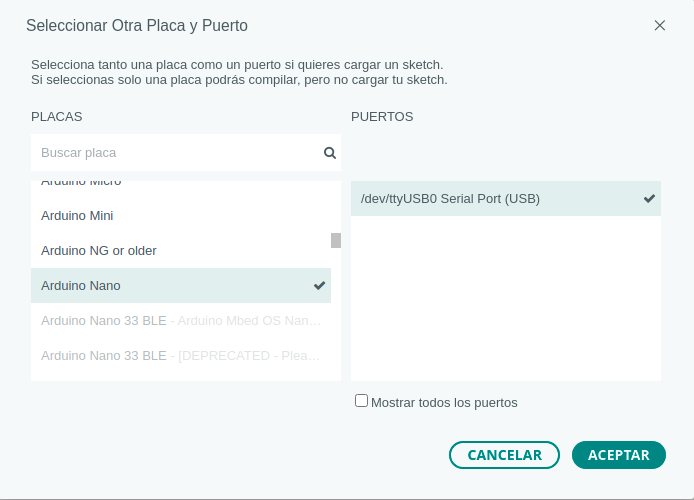Pick Arduino Nano 33 BLE Mbed OS entry
The image size is (694, 500).
[181, 320]
